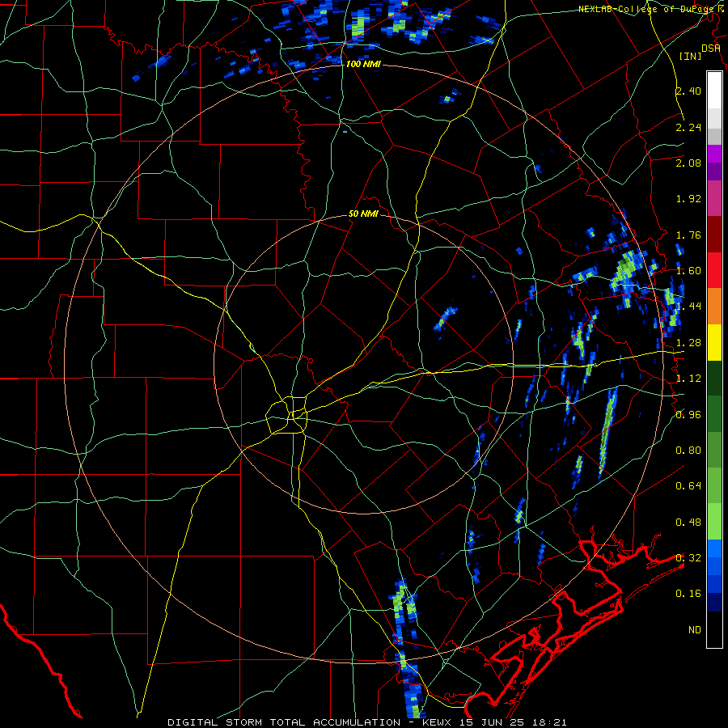
Task: Click the KEWX station identifier
Action: [x=438, y=722]
